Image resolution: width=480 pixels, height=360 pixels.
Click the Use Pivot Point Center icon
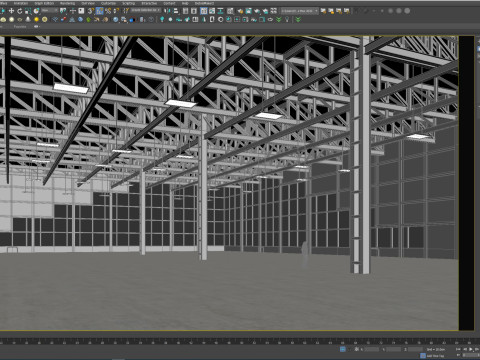[x=63, y=11]
